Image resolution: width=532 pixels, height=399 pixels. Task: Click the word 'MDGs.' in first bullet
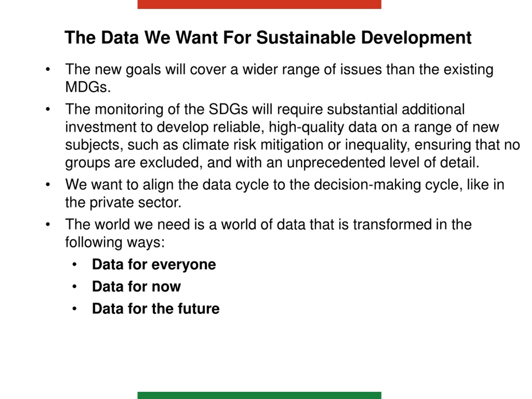click(x=88, y=87)
